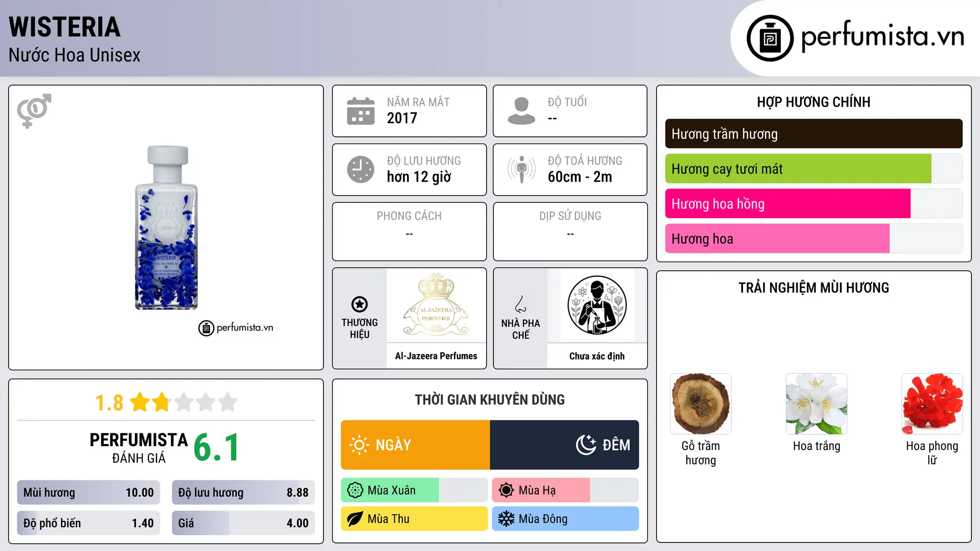Click the Perfumista Đánh Giá label
The width and height of the screenshot is (980, 551).
(x=139, y=448)
